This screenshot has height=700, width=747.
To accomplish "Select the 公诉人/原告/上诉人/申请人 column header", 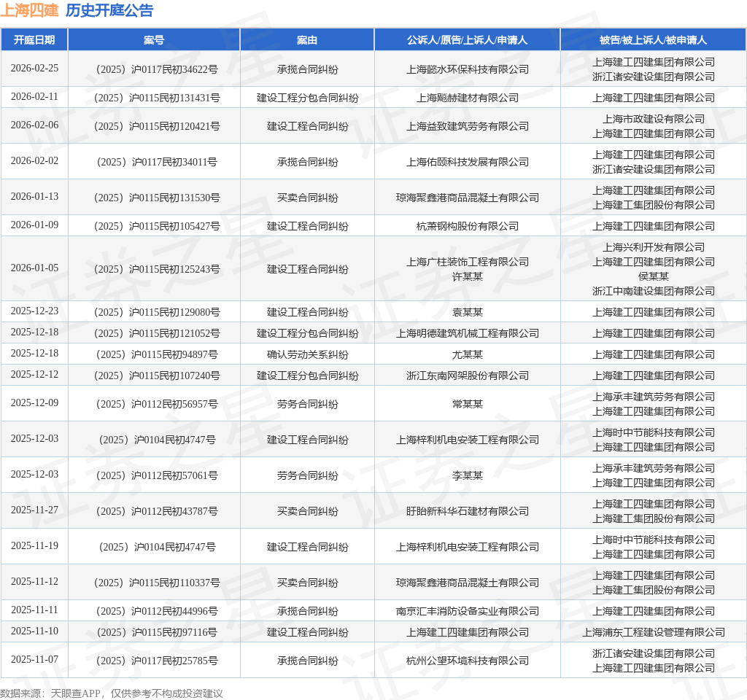I will pos(468,40).
